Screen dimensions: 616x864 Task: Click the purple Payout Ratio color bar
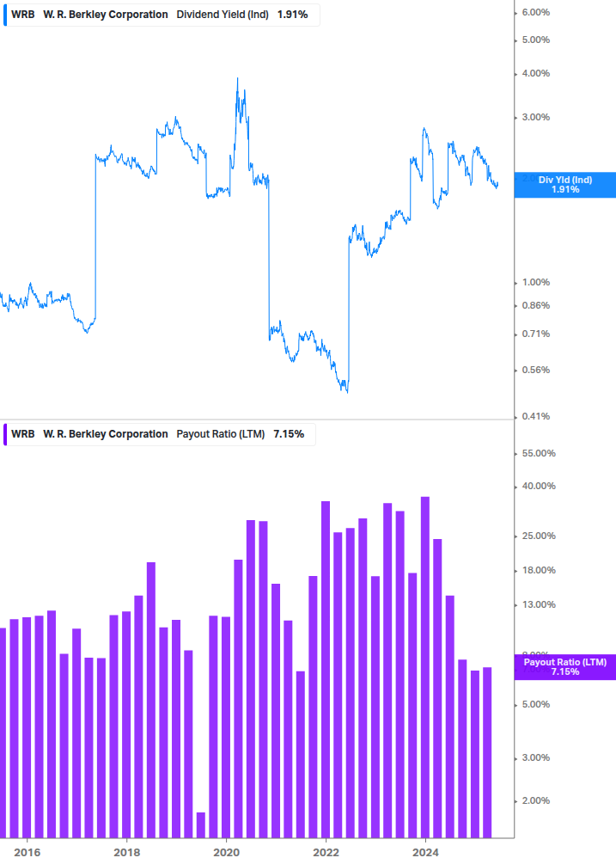5,434
